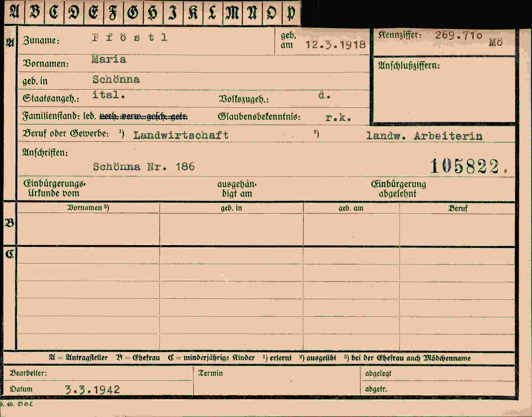The height and width of the screenshot is (417, 532).
Task: Click the 'Vornamen:' label in section A
Action: point(45,64)
